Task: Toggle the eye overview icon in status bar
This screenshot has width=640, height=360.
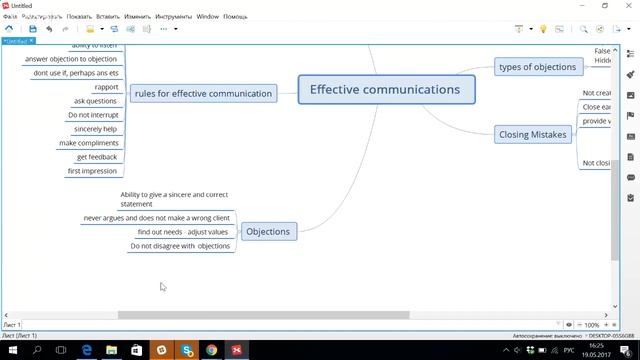Action: [x=569, y=325]
